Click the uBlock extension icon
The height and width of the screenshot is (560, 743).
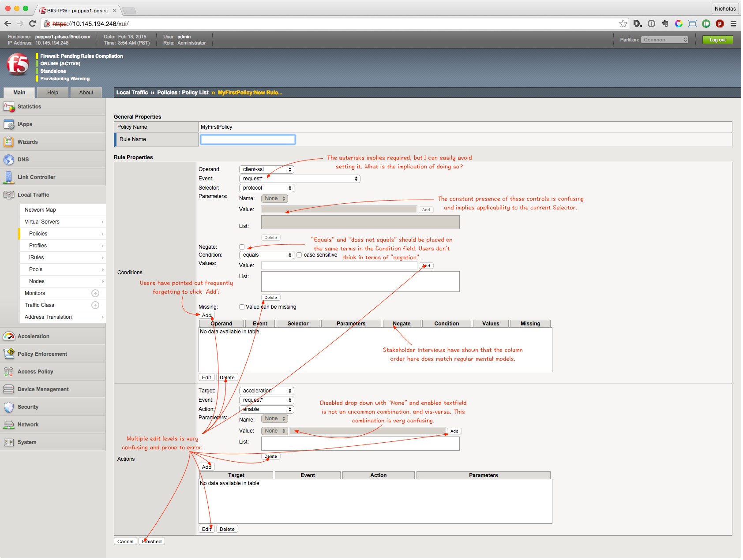[720, 23]
